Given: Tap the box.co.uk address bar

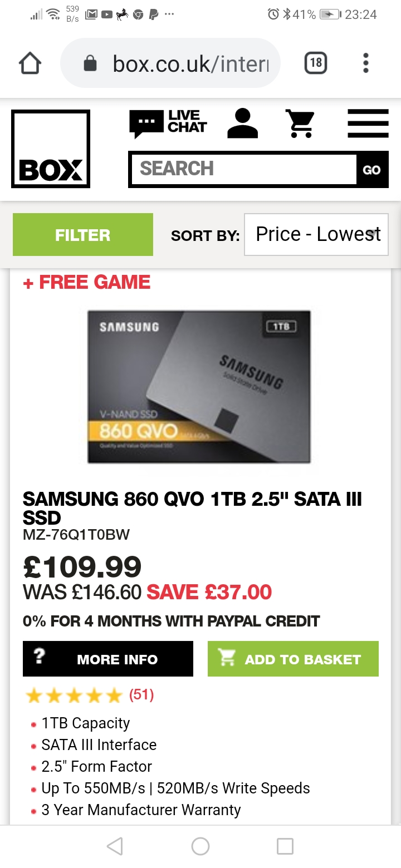Looking at the screenshot, I should tap(170, 63).
